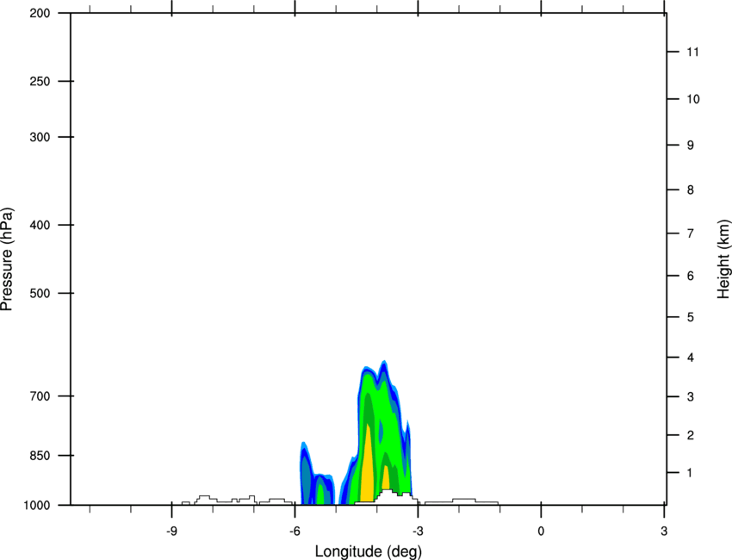
Task: Click the -3 longitude tick label
Action: [x=418, y=531]
